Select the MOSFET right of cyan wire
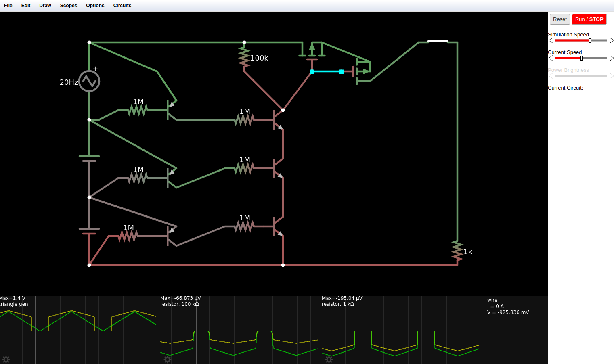The width and height of the screenshot is (614, 364). (x=362, y=71)
